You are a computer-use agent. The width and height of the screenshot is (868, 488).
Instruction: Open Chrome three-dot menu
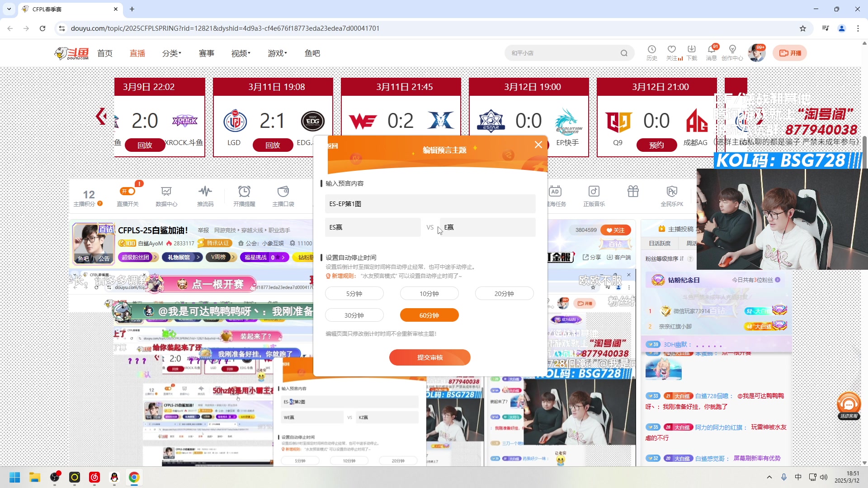pos(858,28)
